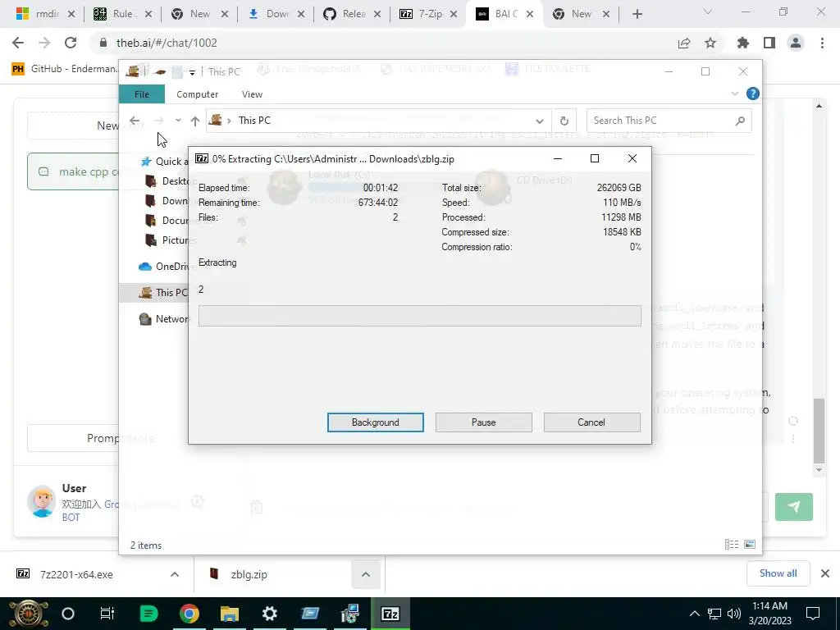Open volume control in system tray
This screenshot has height=630, width=840.
pos(734,614)
